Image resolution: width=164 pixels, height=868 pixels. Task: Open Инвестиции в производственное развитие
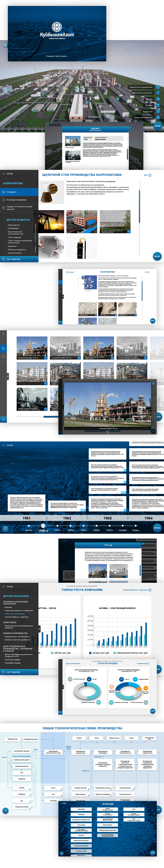pos(19,627)
